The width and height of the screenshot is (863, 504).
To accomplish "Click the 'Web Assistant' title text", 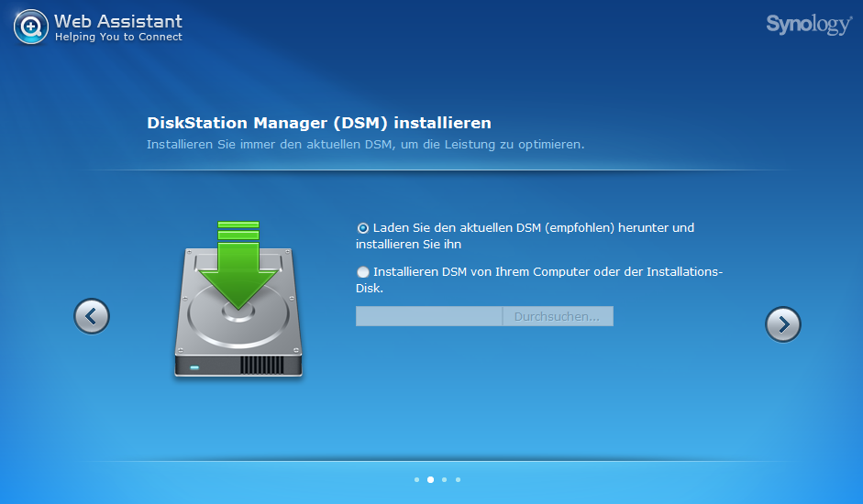I will [x=118, y=21].
